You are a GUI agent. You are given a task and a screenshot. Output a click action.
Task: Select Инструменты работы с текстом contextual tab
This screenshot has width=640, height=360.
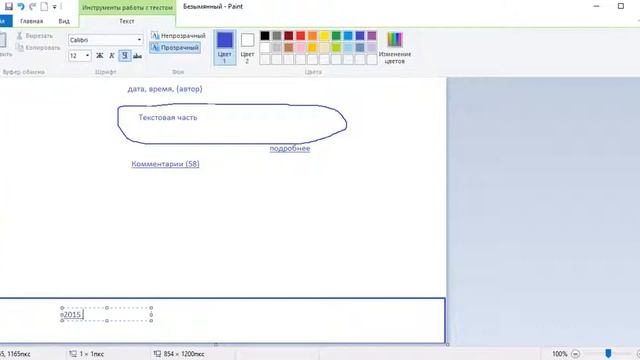(127, 7)
